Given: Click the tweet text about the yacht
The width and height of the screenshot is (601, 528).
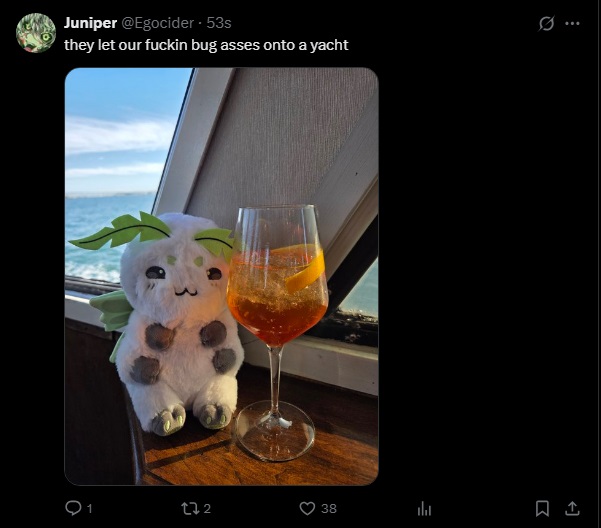Looking at the screenshot, I should click(206, 45).
